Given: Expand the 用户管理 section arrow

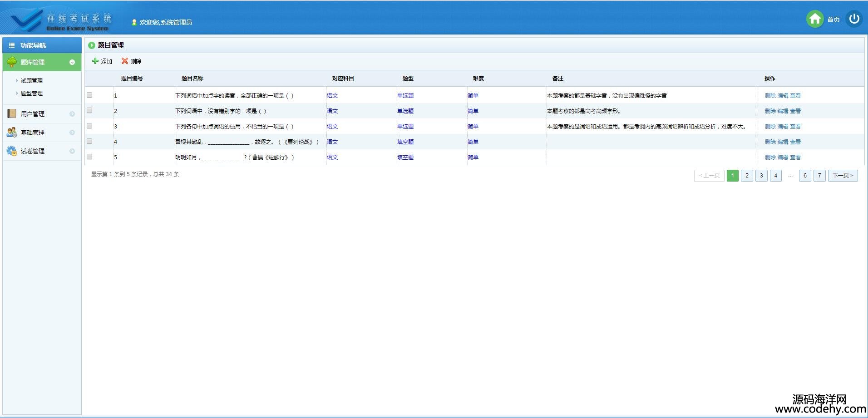Looking at the screenshot, I should point(72,114).
